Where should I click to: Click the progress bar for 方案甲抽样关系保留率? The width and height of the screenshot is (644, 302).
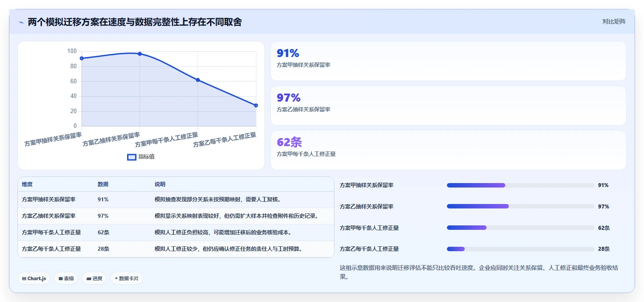(520, 185)
